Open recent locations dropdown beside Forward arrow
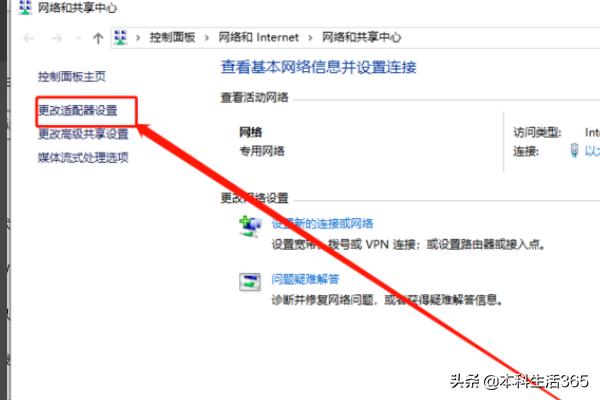 click(79, 38)
